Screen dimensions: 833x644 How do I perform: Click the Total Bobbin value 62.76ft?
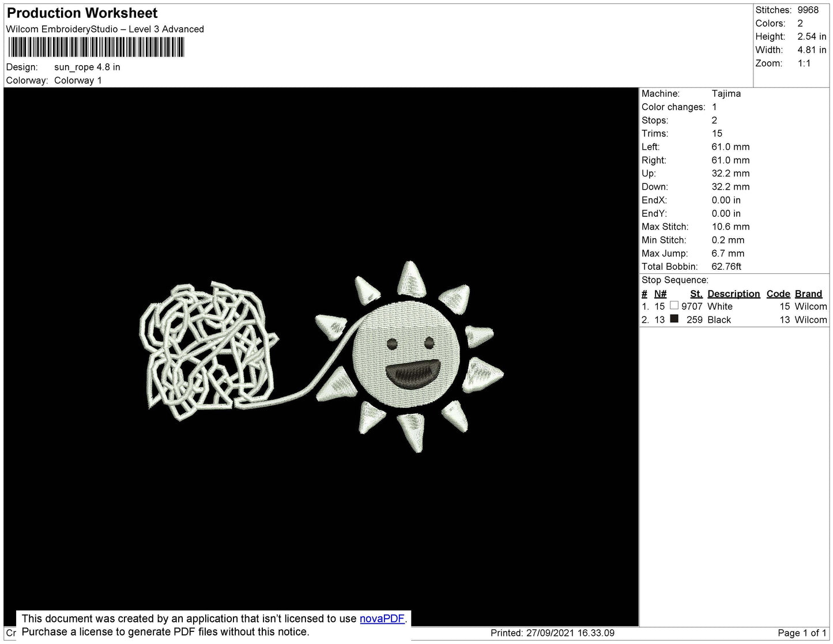pyautogui.click(x=726, y=266)
